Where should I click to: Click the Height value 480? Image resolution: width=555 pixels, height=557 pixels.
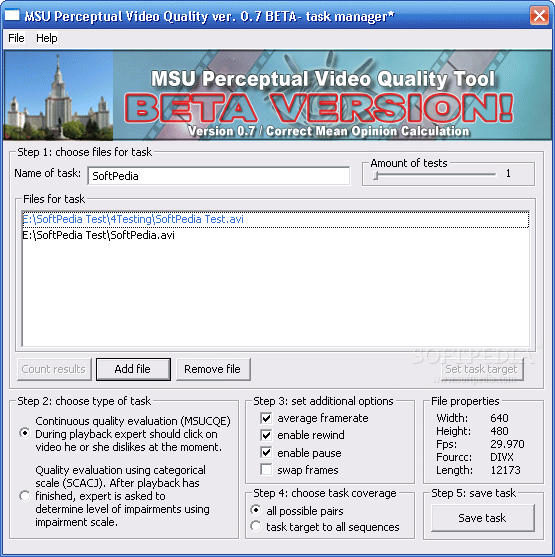pos(499,431)
